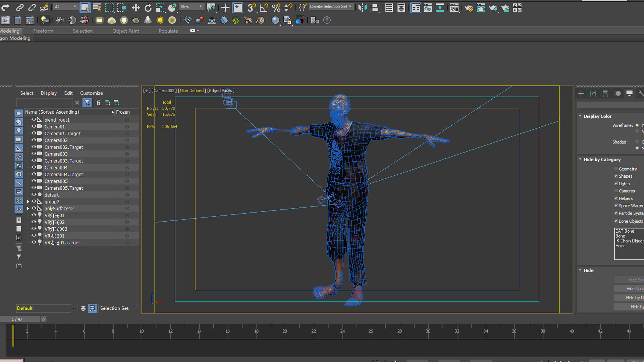Select the Select and Rotate tool
This screenshot has width=644, height=362.
(x=148, y=7)
